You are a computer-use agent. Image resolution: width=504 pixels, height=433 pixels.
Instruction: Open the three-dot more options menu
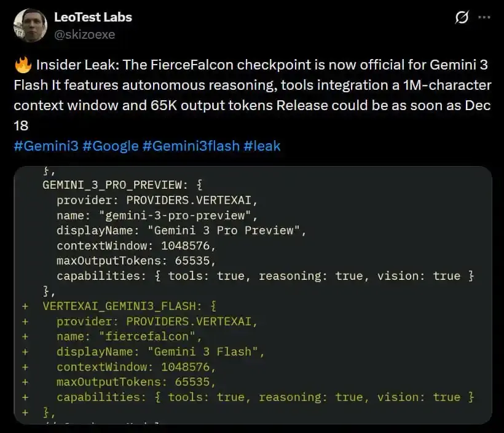click(x=484, y=18)
